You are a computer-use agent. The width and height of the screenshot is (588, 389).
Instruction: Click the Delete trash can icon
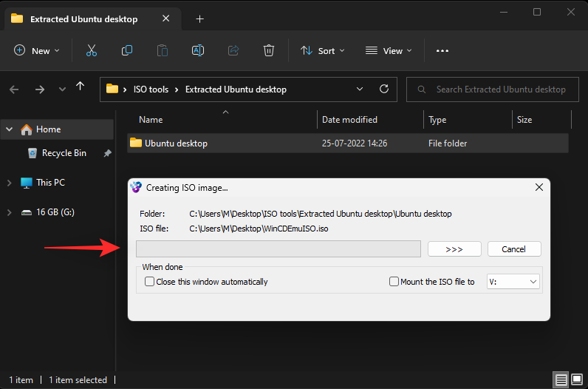coord(268,50)
